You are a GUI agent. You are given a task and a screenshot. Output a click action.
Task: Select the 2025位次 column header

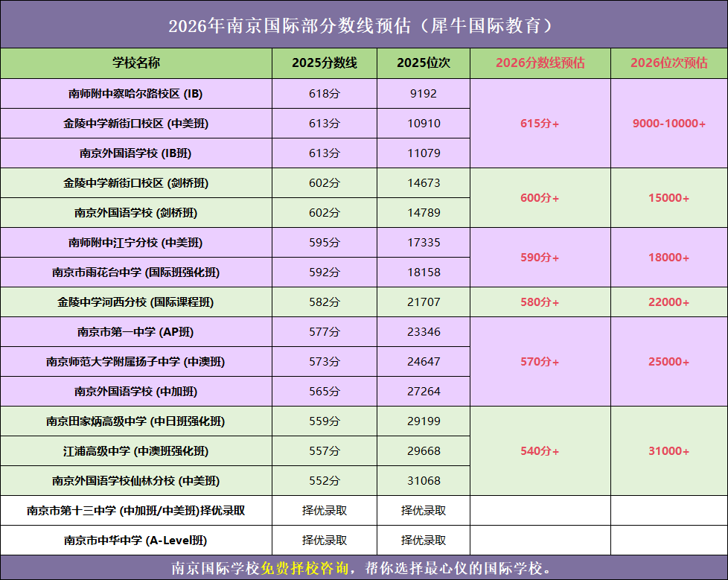pyautogui.click(x=424, y=63)
